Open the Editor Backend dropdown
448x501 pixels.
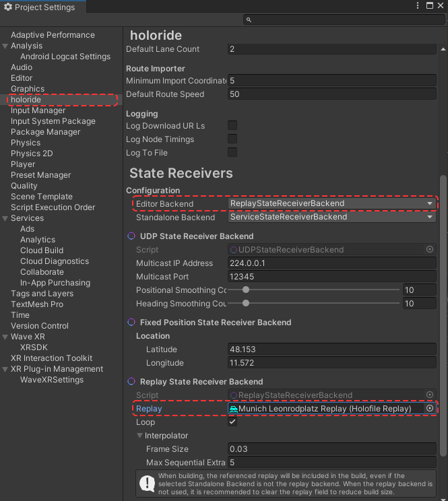pos(332,203)
